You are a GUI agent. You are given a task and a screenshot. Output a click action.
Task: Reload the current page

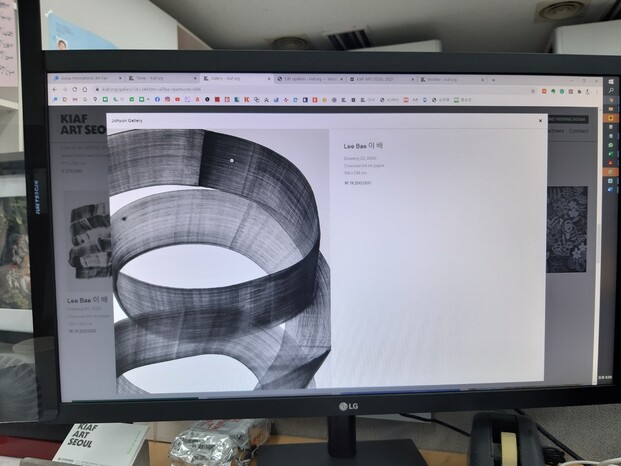point(74,89)
